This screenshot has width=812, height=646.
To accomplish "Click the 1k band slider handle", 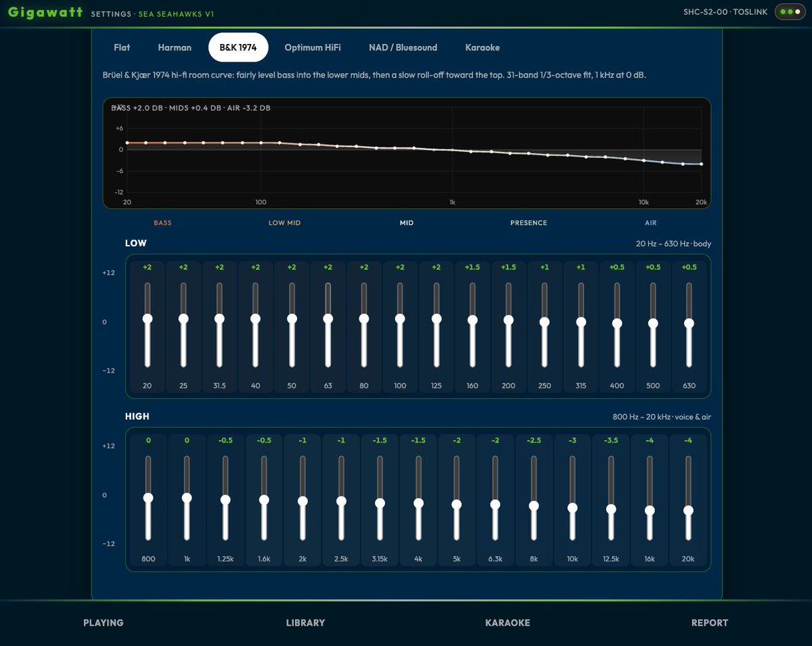I will tap(187, 498).
